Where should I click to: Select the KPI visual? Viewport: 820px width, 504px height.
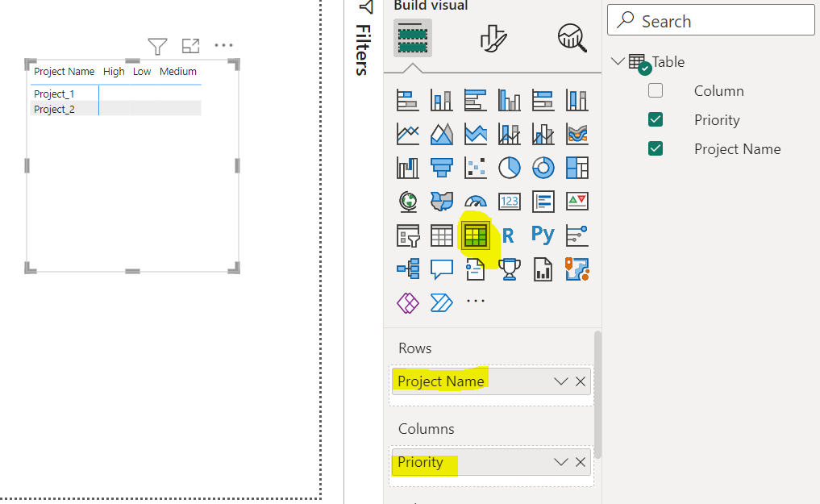[x=576, y=202]
